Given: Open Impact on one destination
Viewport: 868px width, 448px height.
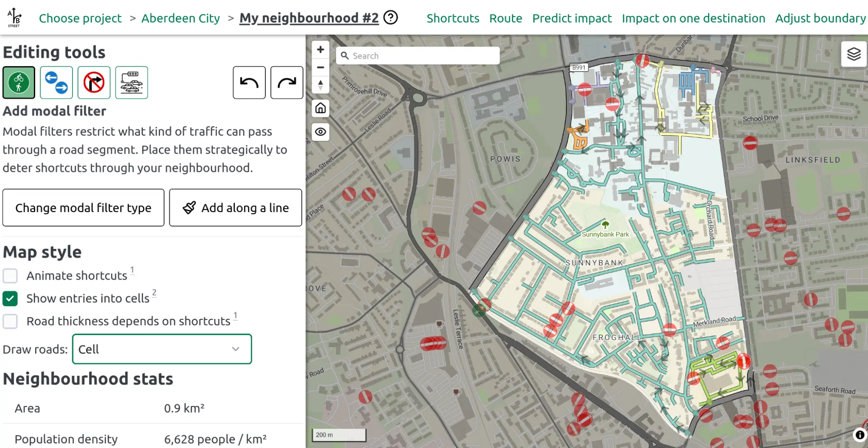Looking at the screenshot, I should (x=693, y=18).
